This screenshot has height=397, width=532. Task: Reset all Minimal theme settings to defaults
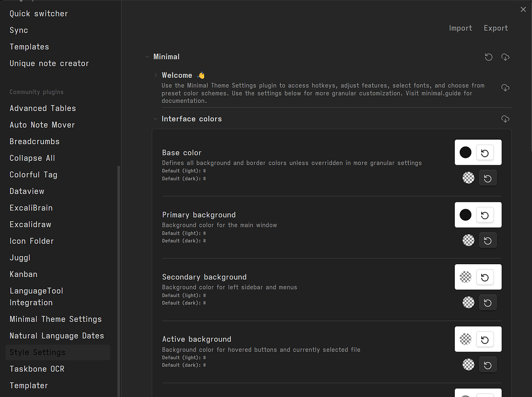coord(488,57)
